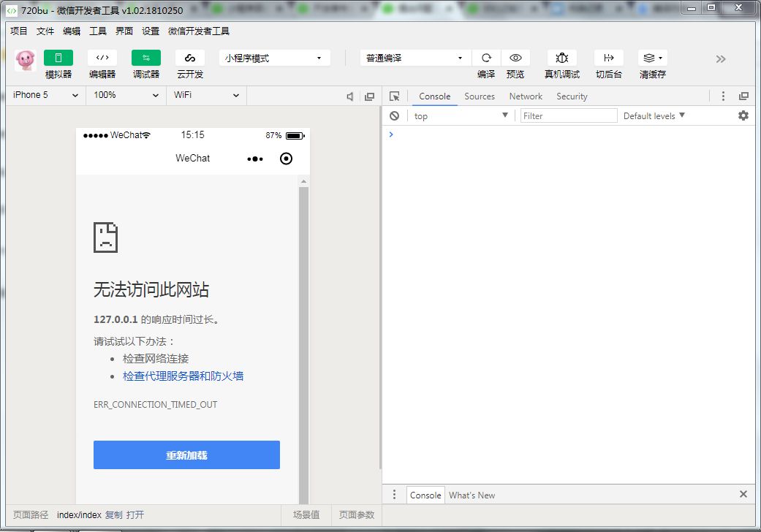Expand the toolbar overflow double-chevron
This screenshot has height=532, width=761.
point(721,59)
